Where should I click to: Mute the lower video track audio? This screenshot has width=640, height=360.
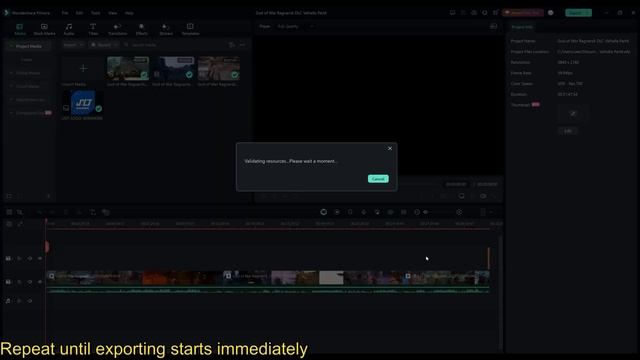pyautogui.click(x=30, y=282)
